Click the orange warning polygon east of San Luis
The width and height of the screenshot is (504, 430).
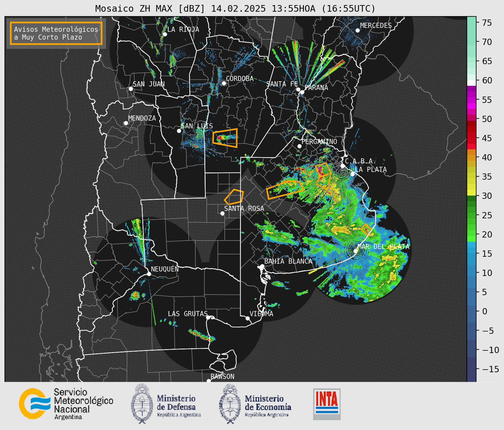coord(225,138)
